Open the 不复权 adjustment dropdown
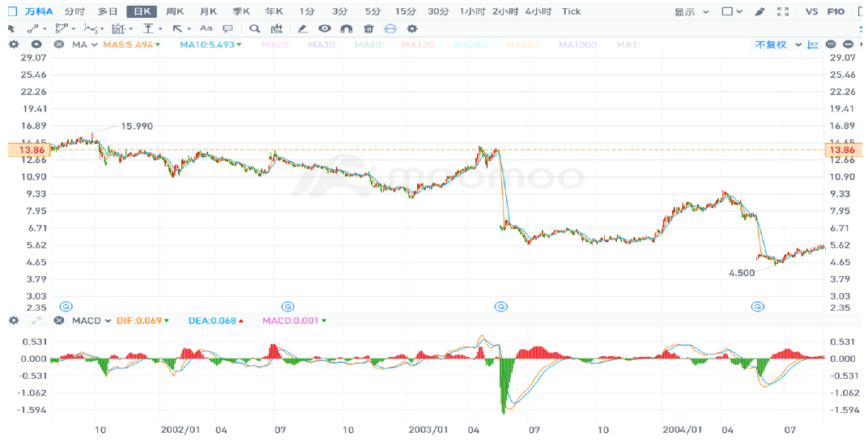This screenshot has height=441, width=868. pyautogui.click(x=777, y=45)
